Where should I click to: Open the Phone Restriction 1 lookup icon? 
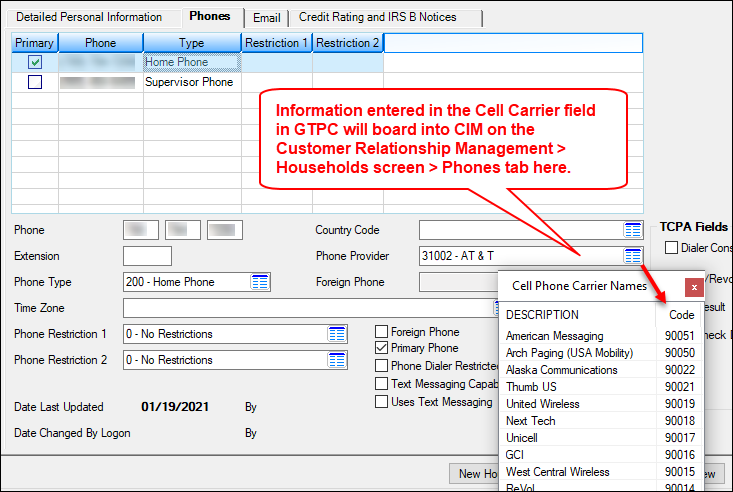point(337,334)
